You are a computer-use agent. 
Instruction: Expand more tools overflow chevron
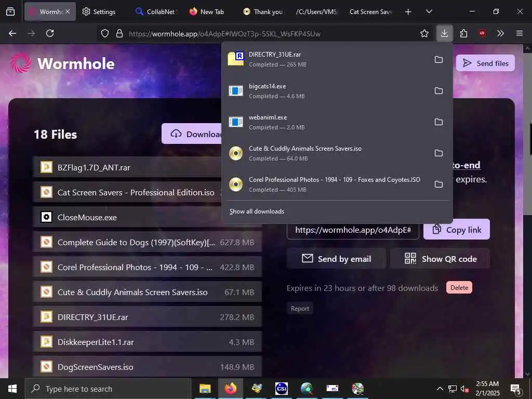[x=500, y=33]
